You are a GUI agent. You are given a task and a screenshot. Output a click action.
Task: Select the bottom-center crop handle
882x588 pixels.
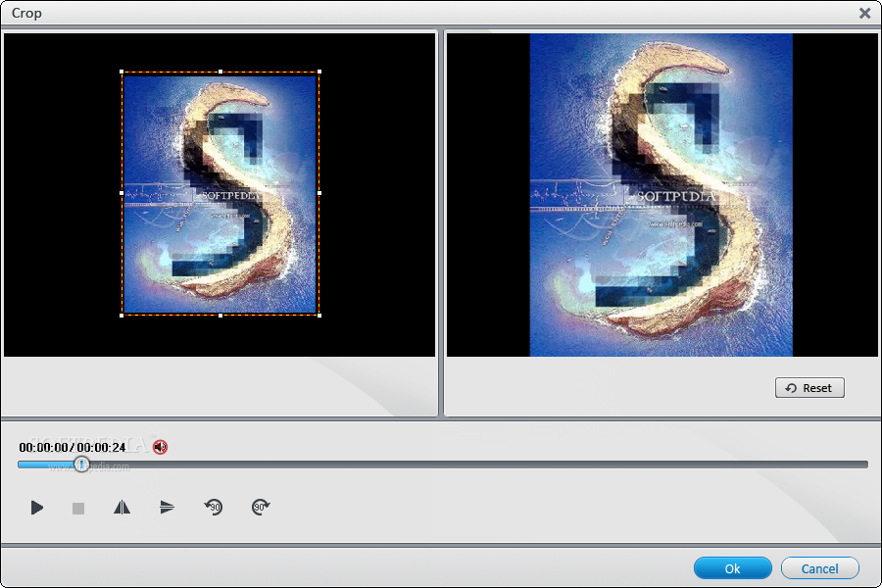220,316
